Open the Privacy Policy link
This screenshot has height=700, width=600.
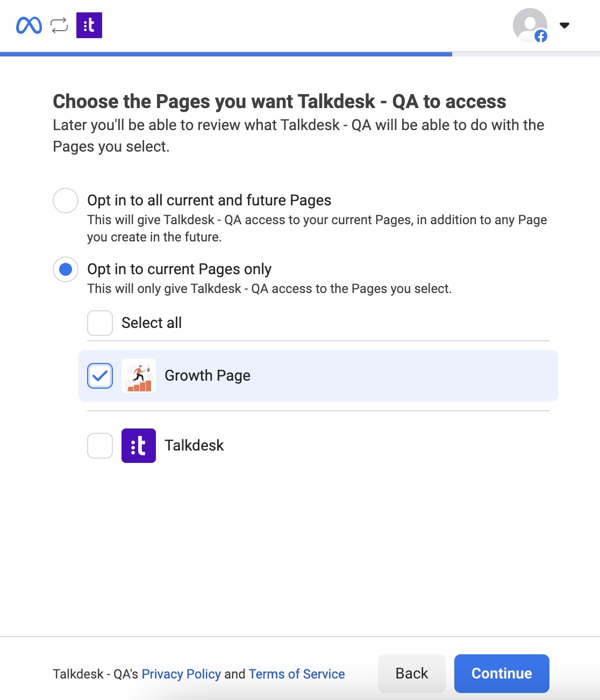coord(181,674)
